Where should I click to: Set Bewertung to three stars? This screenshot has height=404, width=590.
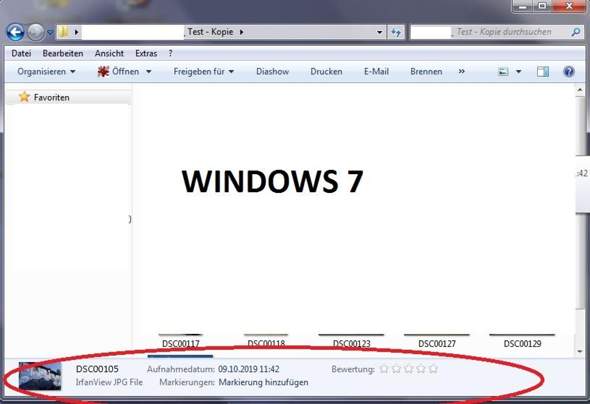click(x=409, y=369)
